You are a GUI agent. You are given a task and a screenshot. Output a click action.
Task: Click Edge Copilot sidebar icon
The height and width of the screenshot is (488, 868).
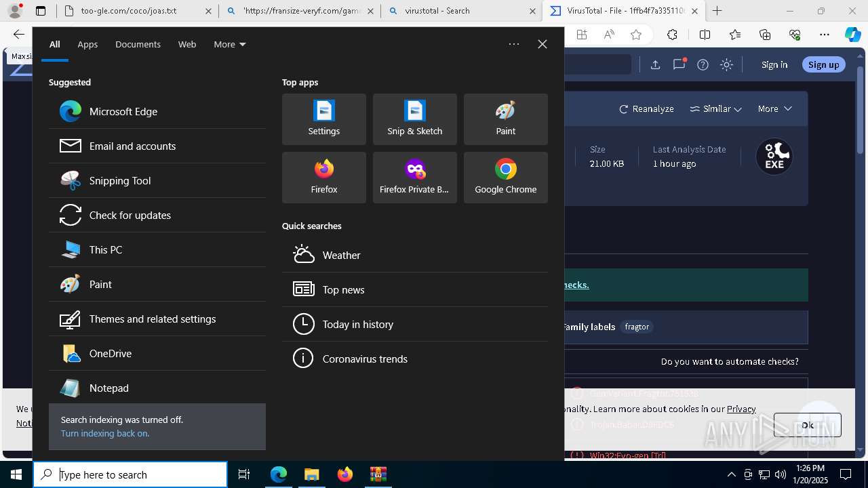(x=852, y=35)
